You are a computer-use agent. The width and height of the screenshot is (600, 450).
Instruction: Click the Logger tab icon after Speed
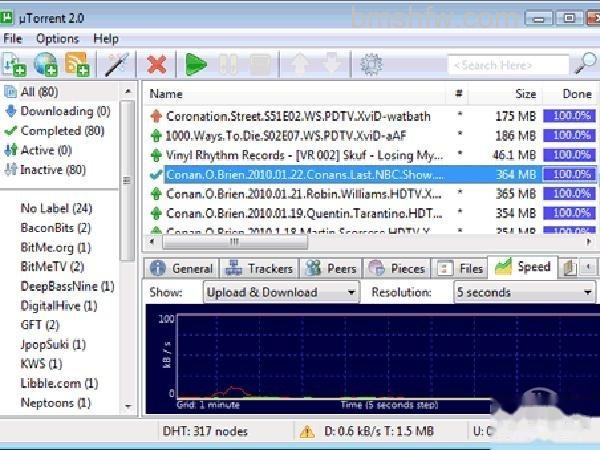[569, 268]
